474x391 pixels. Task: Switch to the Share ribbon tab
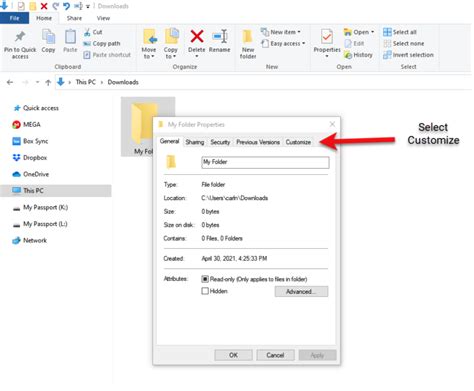[x=74, y=18]
